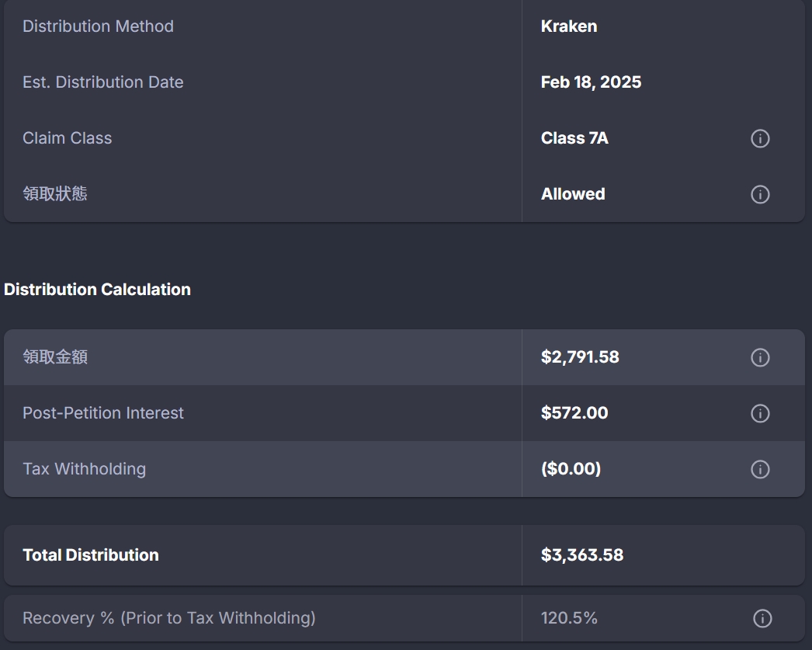The width and height of the screenshot is (812, 650).
Task: Click the Total Distribution label
Action: tap(91, 555)
